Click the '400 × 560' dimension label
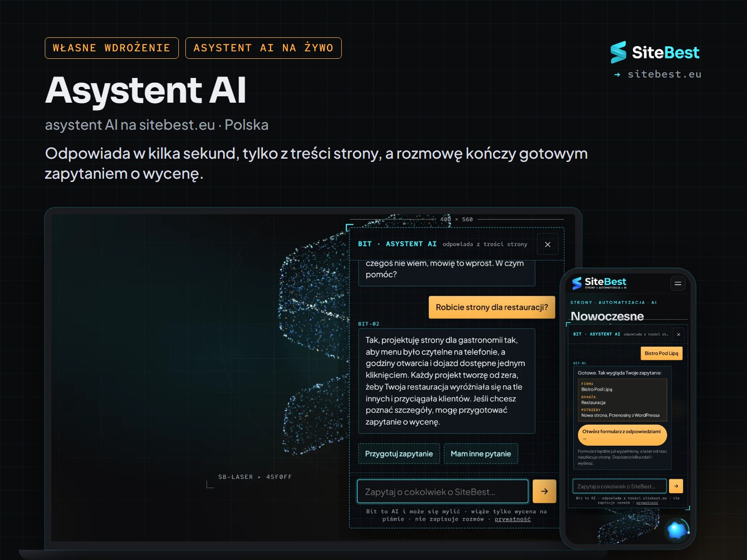747x560 pixels. pos(457,219)
